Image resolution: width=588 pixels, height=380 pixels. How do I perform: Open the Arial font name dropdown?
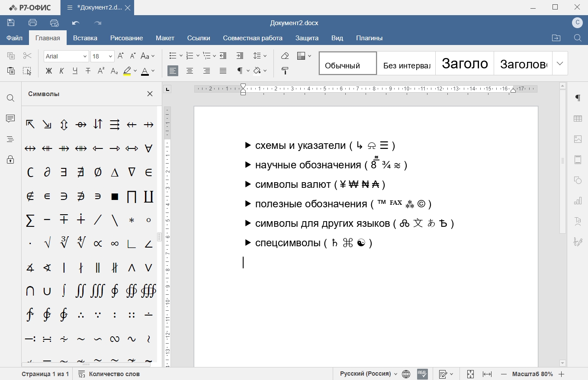coord(66,56)
